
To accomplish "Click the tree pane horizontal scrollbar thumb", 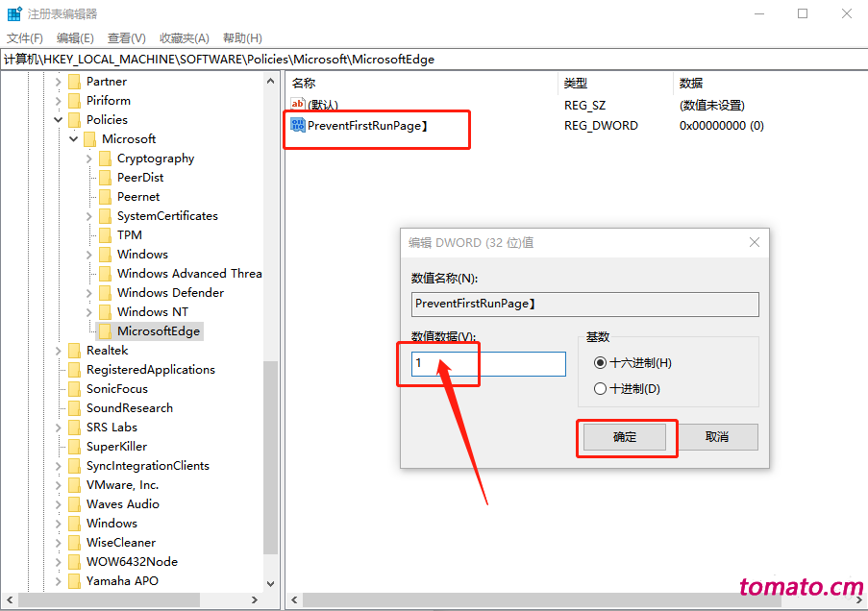I will click(109, 599).
